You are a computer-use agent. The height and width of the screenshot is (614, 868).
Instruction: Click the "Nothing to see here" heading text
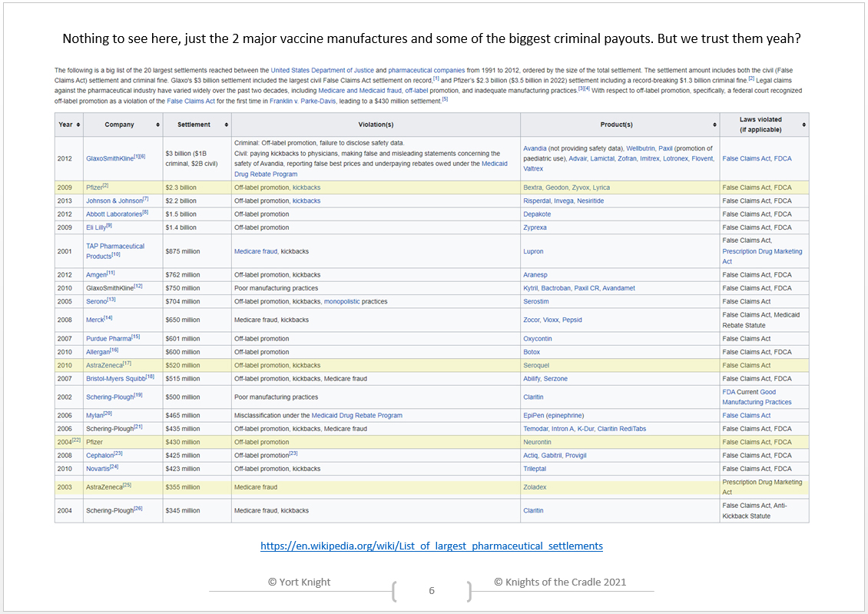(x=432, y=38)
